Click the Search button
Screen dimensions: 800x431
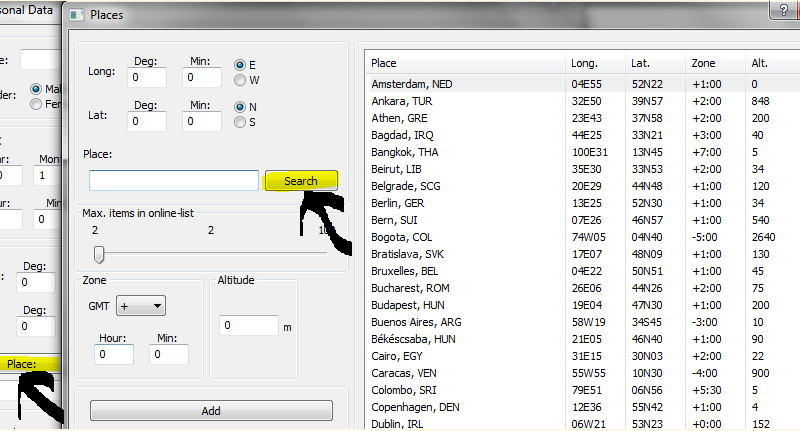301,181
